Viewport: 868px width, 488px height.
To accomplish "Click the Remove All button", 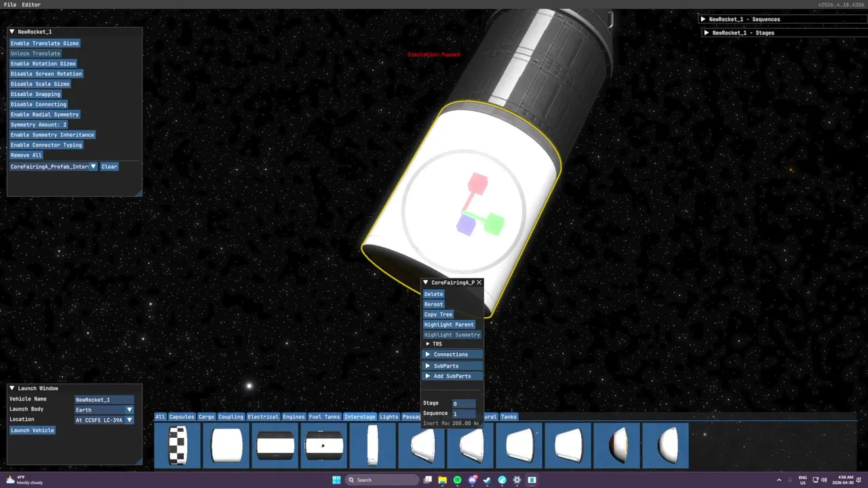I will [x=26, y=155].
